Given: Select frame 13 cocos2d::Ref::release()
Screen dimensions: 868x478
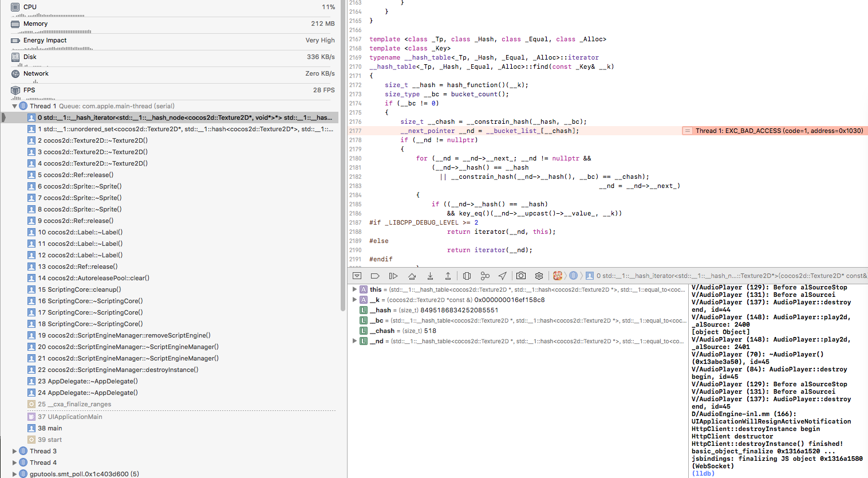Looking at the screenshot, I should coord(171,267).
